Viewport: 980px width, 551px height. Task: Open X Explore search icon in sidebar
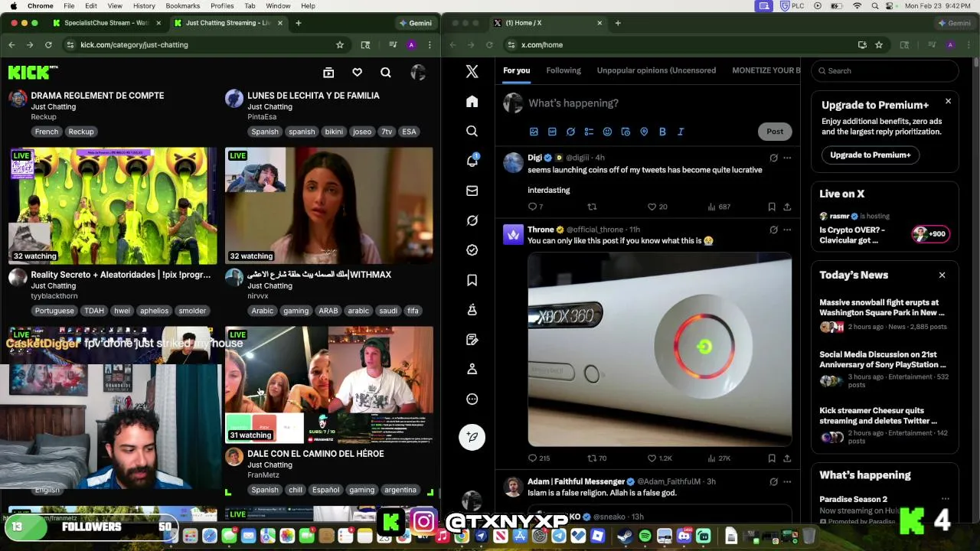click(472, 131)
